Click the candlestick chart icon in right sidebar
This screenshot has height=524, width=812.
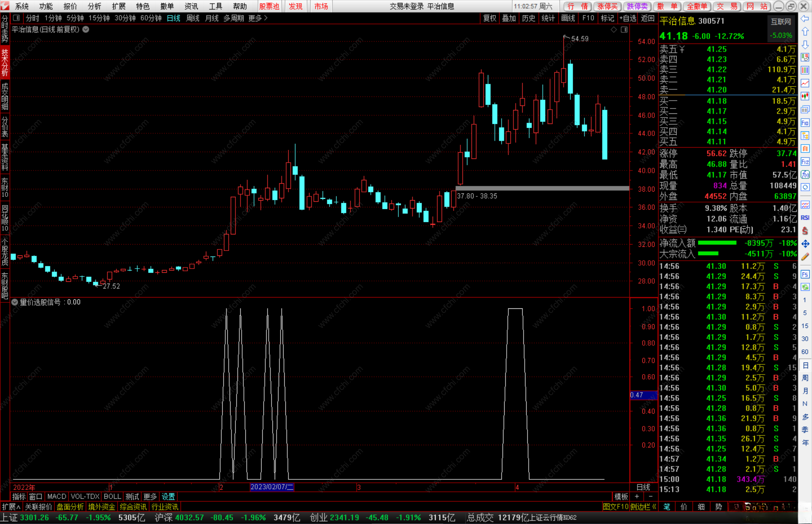[805, 96]
